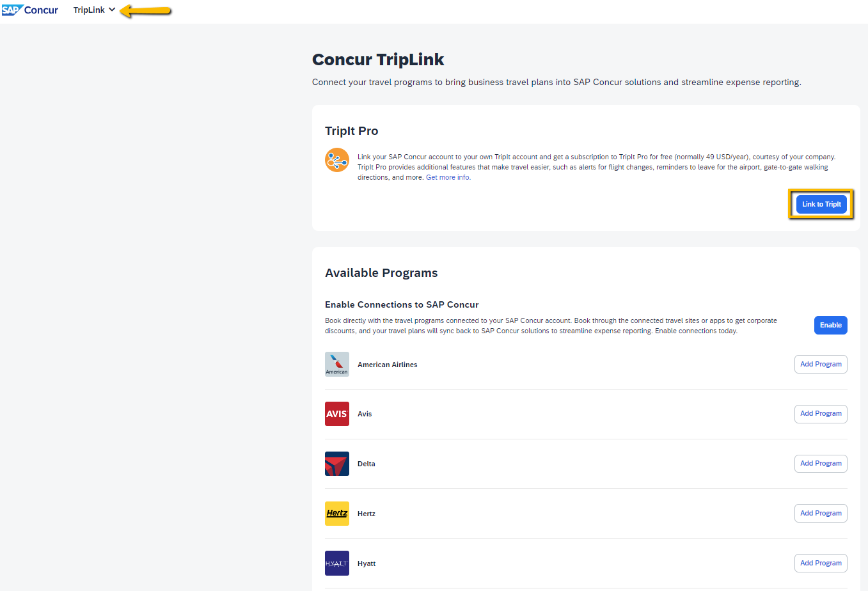
Task: Click the TripIt Pro orange icon
Action: coord(337,160)
